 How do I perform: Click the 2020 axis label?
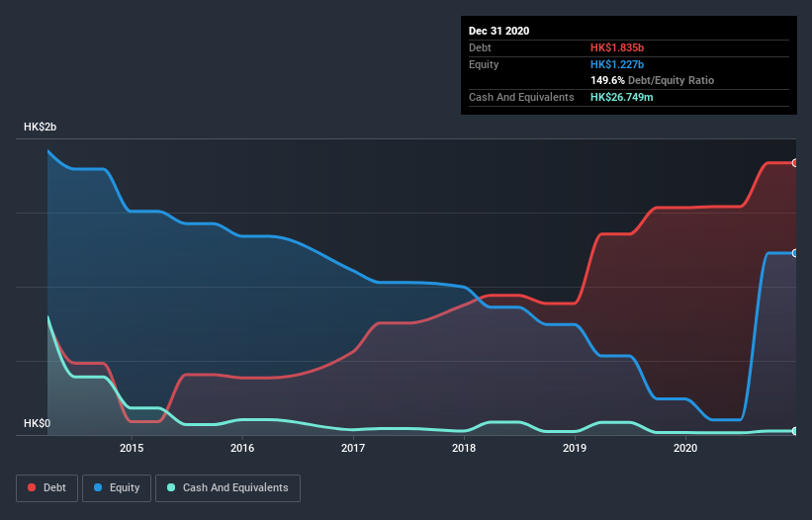tap(685, 448)
